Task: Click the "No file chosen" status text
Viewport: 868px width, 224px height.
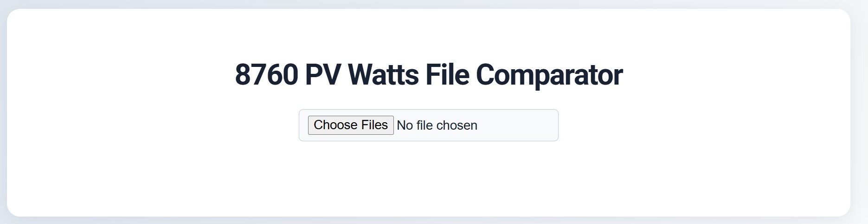Action: click(x=437, y=125)
